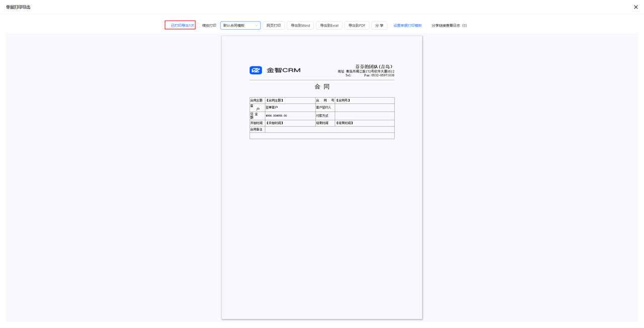644x328 pixels.
Task: View 分享链接查看日志 (0)
Action: tap(449, 25)
